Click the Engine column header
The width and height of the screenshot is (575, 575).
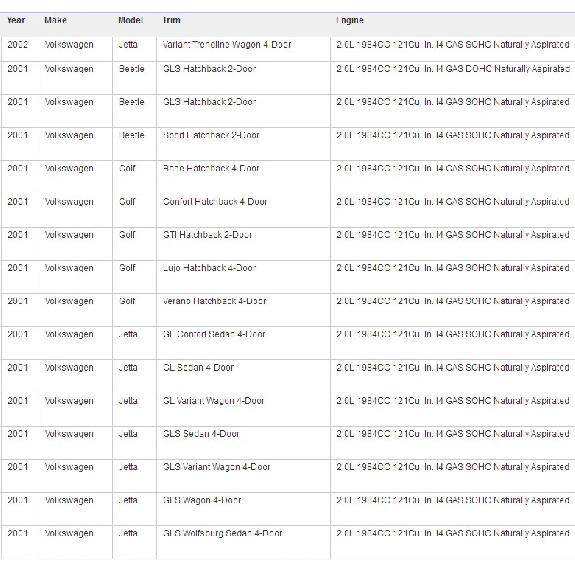point(350,21)
